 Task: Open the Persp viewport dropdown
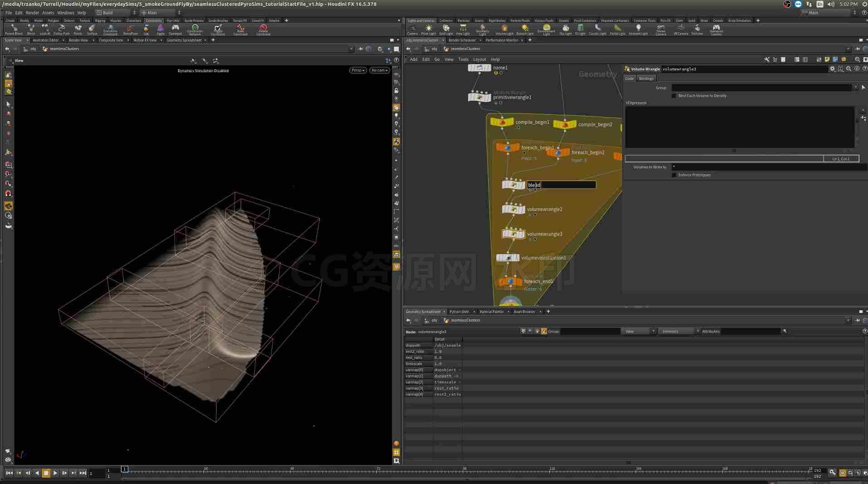point(358,70)
